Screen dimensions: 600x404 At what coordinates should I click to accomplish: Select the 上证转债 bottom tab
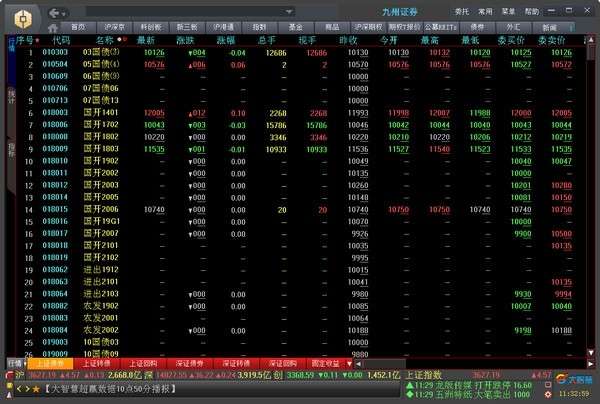(97, 363)
